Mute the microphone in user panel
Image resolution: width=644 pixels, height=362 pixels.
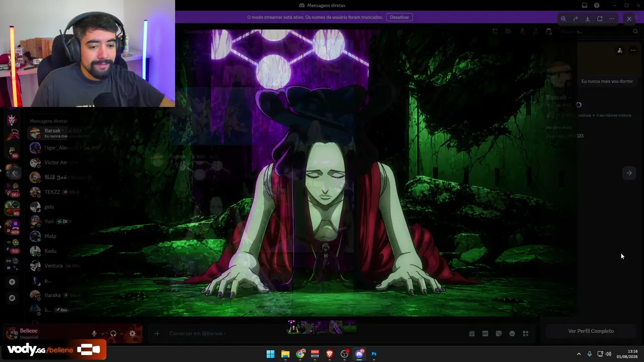point(94,333)
